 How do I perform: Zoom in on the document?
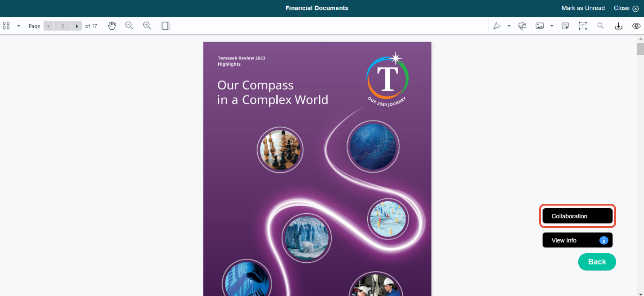[147, 26]
